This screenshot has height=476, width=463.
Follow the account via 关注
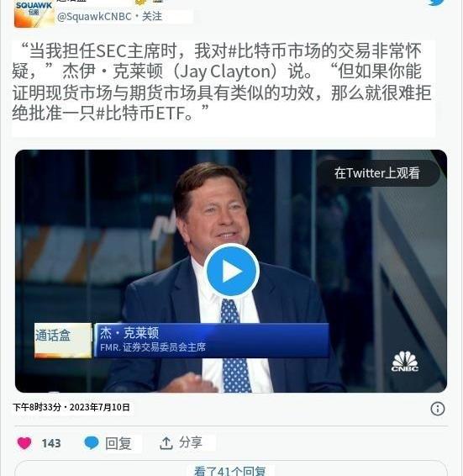(152, 16)
